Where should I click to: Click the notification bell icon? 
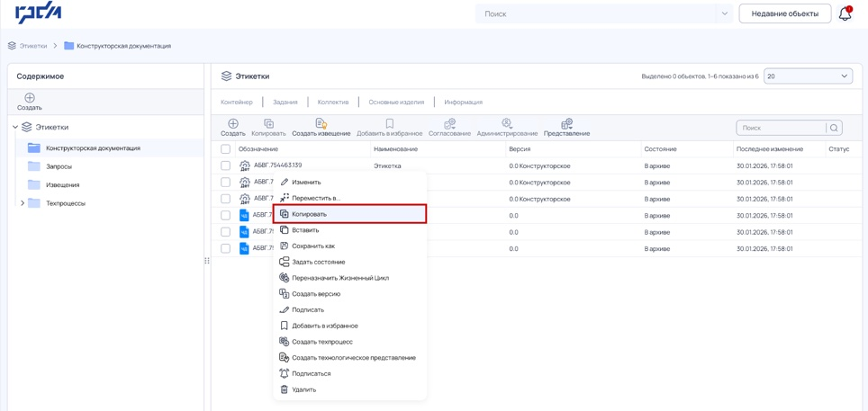845,13
